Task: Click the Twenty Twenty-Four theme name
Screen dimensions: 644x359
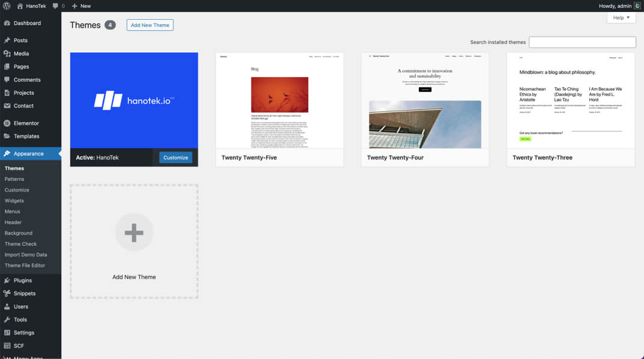Action: (x=395, y=158)
